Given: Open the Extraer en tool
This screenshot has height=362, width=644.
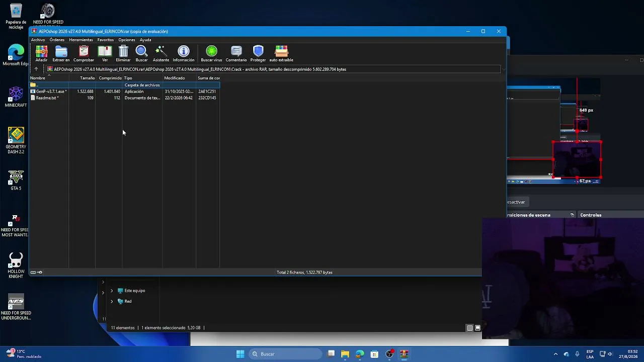Looking at the screenshot, I should click(x=61, y=53).
